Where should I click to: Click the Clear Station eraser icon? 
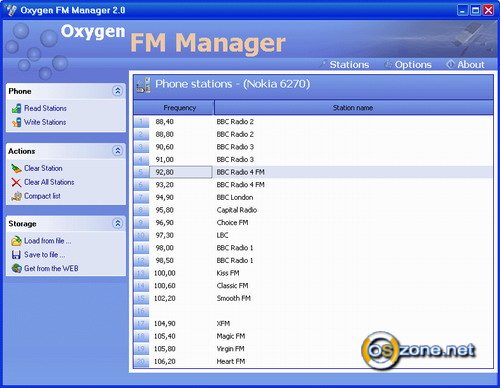point(16,168)
